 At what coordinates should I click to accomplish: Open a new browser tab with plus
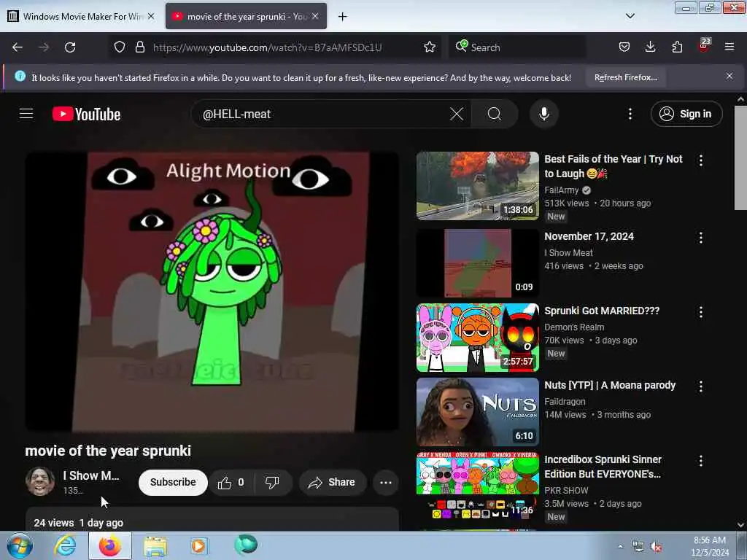[343, 17]
